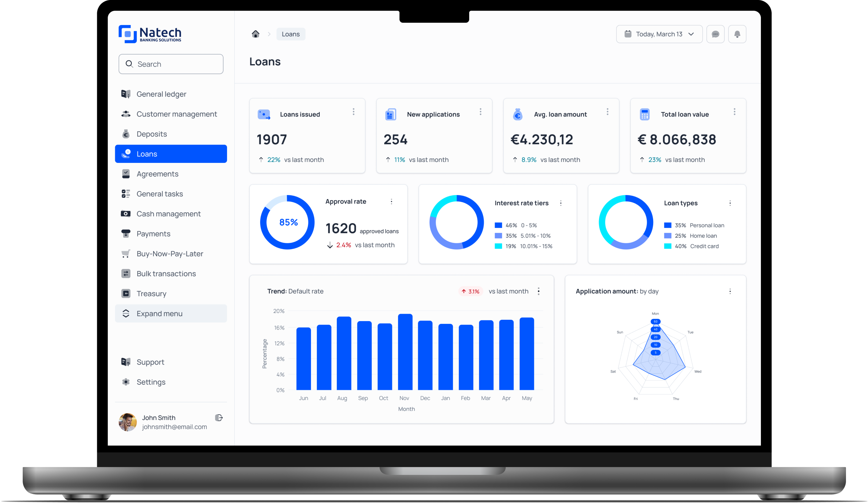Click the Cash Management icon in sidebar
This screenshot has height=503, width=868.
point(126,214)
